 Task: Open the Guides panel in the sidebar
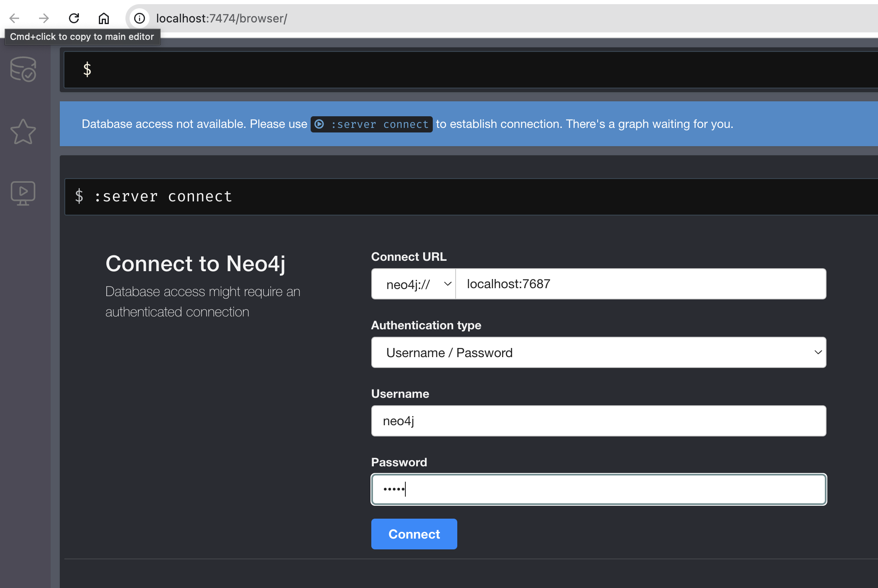coord(23,192)
